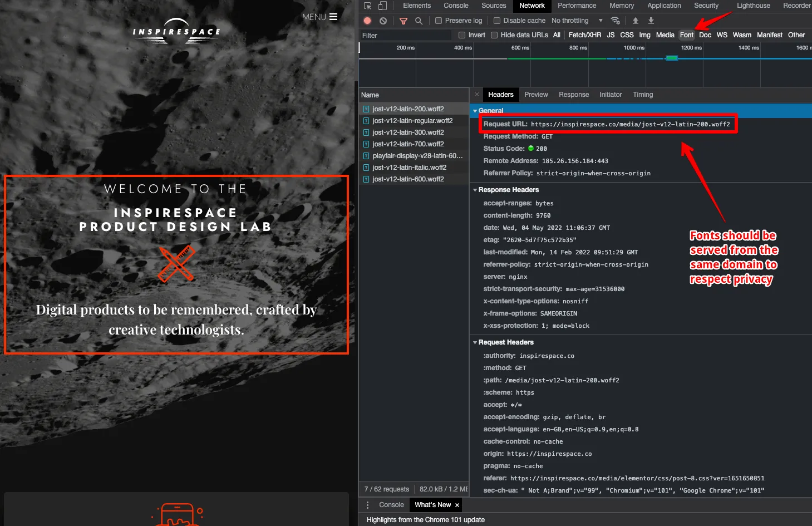812x526 pixels.
Task: Click the Name column header
Action: 414,95
